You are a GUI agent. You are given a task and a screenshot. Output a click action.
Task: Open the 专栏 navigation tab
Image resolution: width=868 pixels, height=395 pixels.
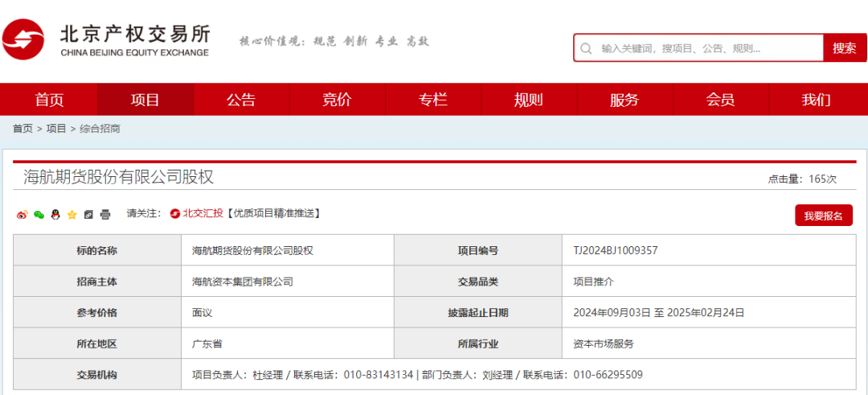(433, 100)
